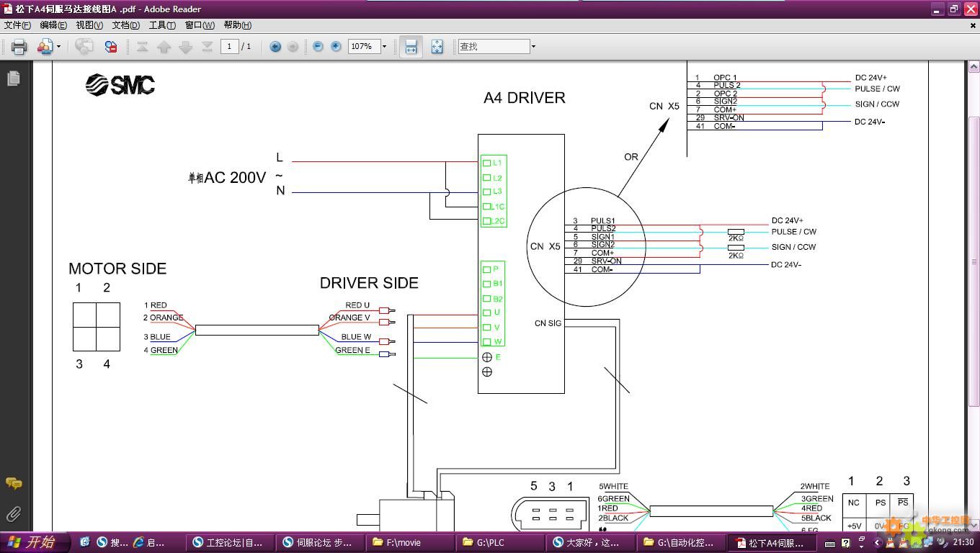980x553 pixels.
Task: Open the 文档(D) menu
Action: pos(125,25)
